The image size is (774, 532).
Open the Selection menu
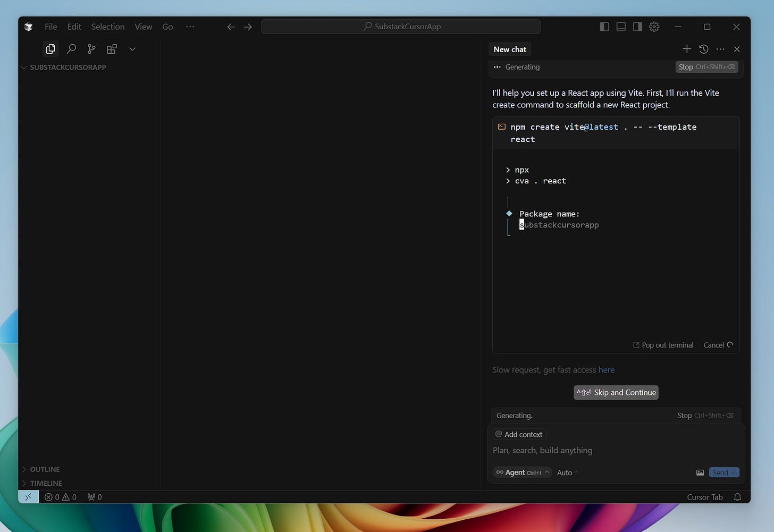click(x=108, y=27)
